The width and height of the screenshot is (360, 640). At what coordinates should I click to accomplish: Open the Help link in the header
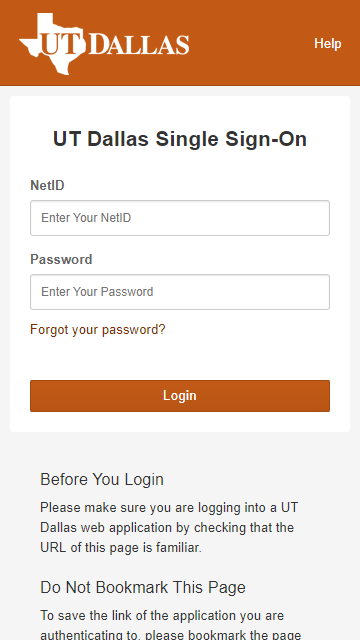point(328,43)
